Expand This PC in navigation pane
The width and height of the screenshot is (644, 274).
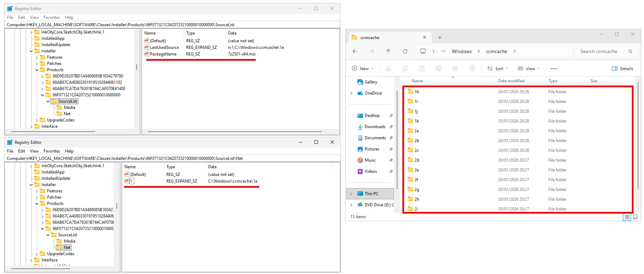(x=351, y=194)
